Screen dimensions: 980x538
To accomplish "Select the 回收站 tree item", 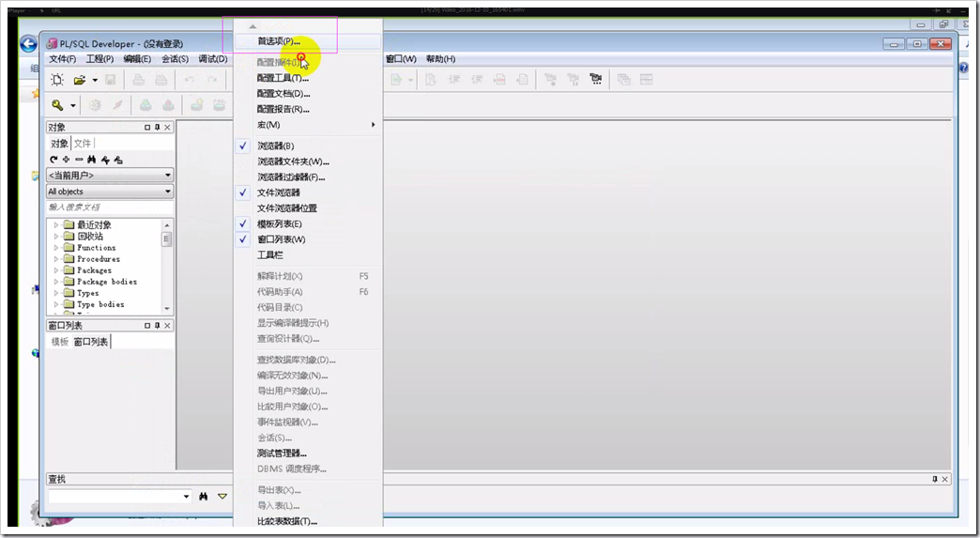I will pyautogui.click(x=90, y=237).
